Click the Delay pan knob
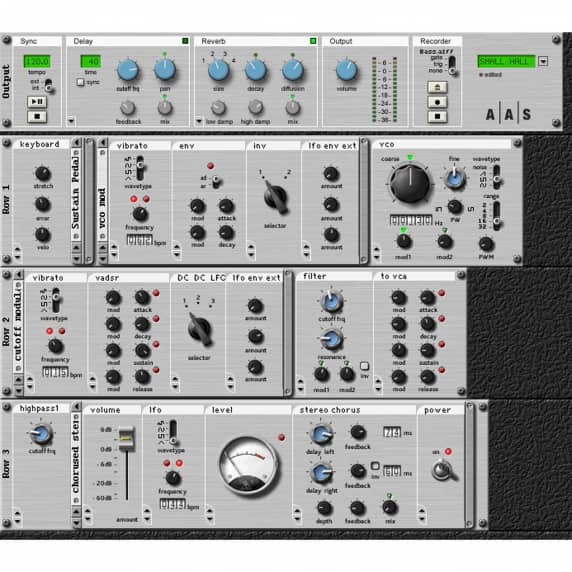The image size is (572, 572). click(165, 70)
